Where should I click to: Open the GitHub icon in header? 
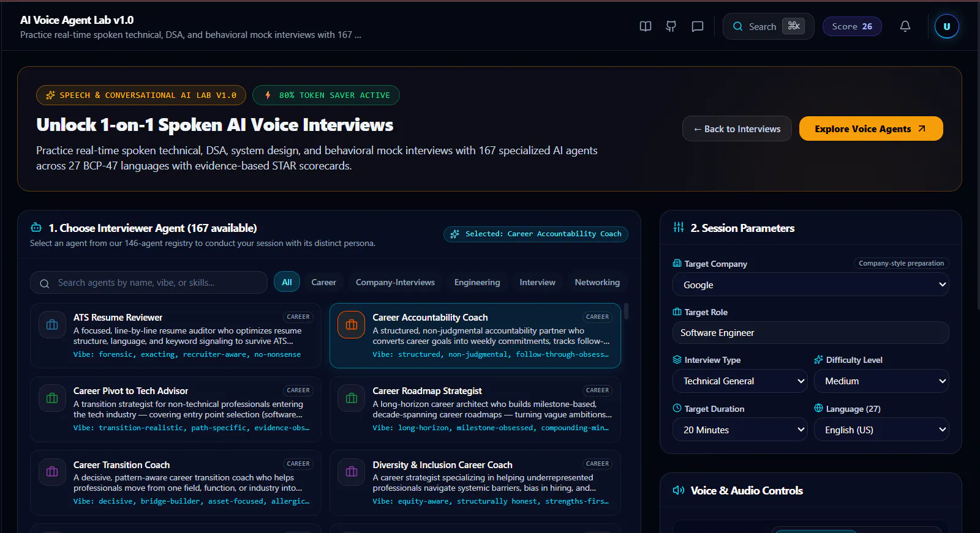click(x=671, y=26)
